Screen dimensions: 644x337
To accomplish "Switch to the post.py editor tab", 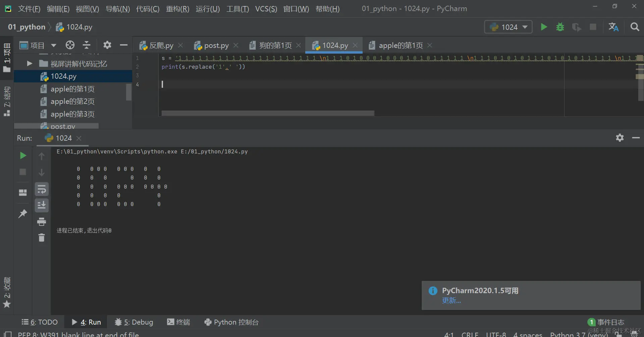I will point(216,45).
